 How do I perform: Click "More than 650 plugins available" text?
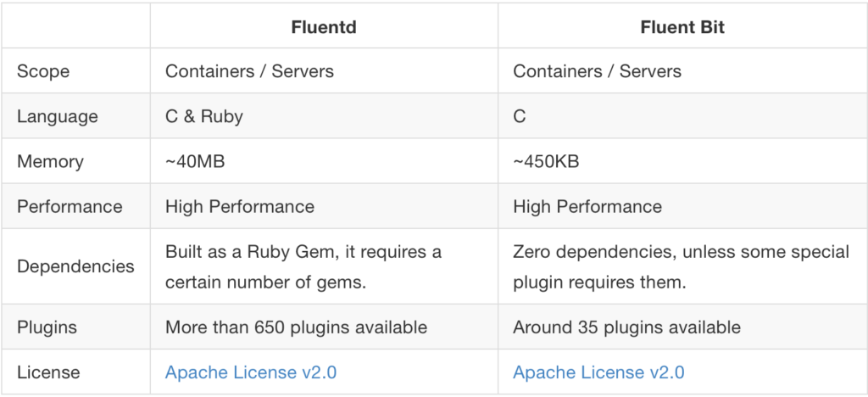coord(296,327)
